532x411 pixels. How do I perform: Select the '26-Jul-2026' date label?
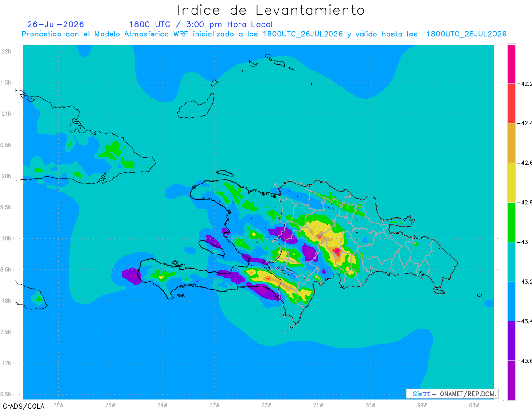click(55, 24)
